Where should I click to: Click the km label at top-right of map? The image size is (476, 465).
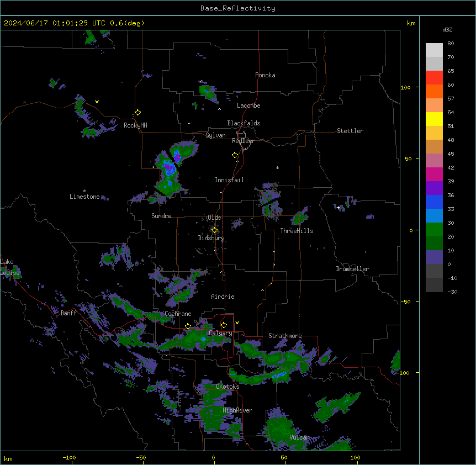(x=411, y=23)
